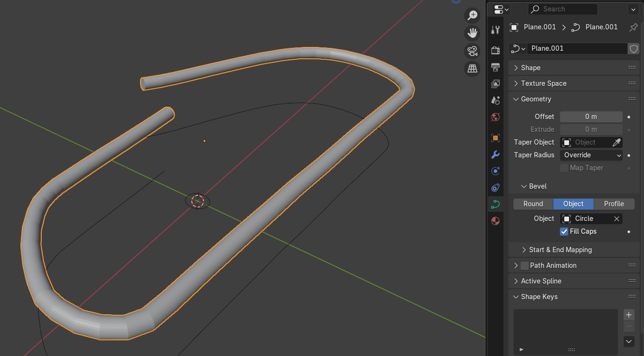Open the Material properties tab
This screenshot has width=644, height=356.
[495, 221]
